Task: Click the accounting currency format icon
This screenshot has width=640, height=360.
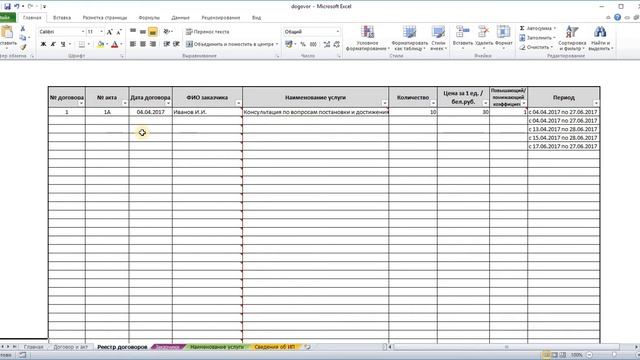Action: pos(289,44)
